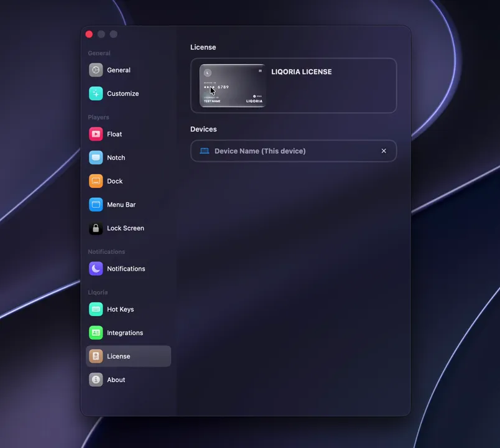Open the Dock label in sidebar
This screenshot has height=448, width=500.
pos(115,181)
